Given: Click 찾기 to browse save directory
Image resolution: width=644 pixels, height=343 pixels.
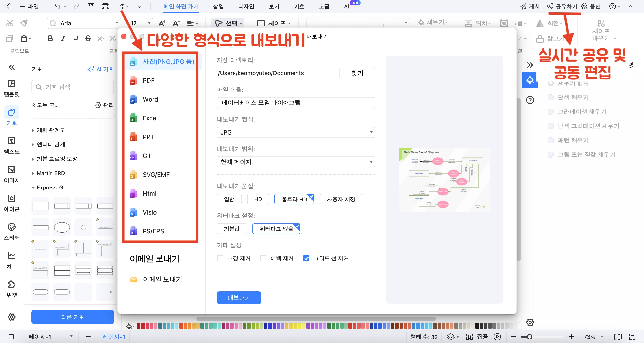Looking at the screenshot, I should [x=357, y=73].
